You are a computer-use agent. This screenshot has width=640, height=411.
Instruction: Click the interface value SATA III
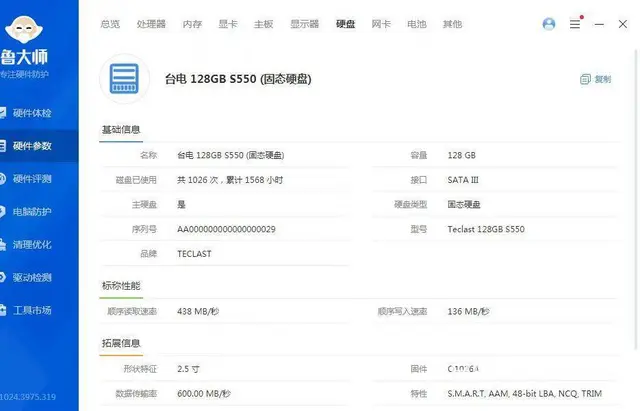pos(463,180)
